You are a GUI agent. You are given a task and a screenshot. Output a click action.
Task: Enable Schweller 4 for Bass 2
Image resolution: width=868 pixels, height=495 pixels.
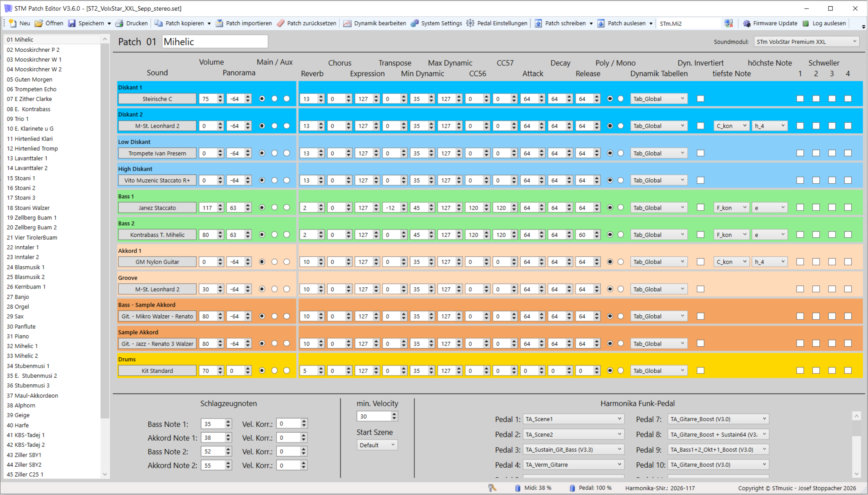pos(848,235)
